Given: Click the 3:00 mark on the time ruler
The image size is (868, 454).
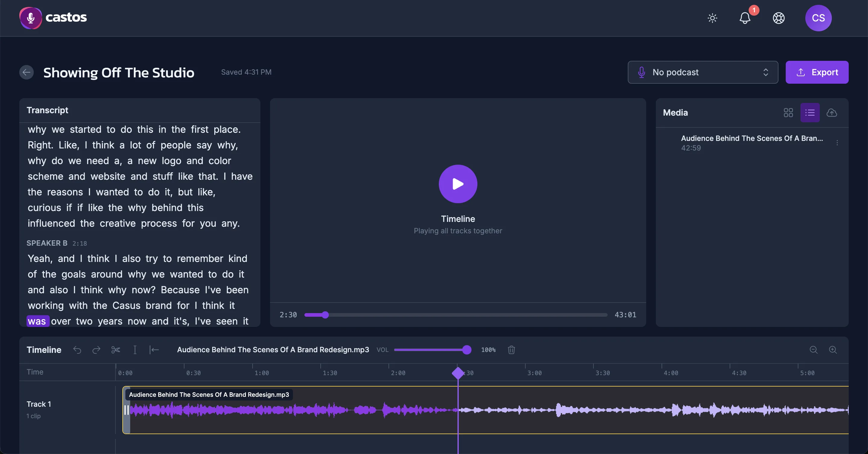Looking at the screenshot, I should point(534,373).
